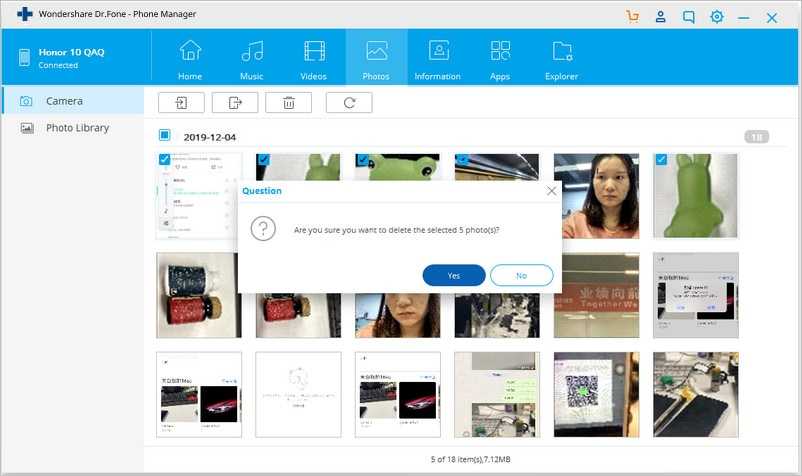The width and height of the screenshot is (802, 476).
Task: Close the Question dialog
Action: point(551,190)
